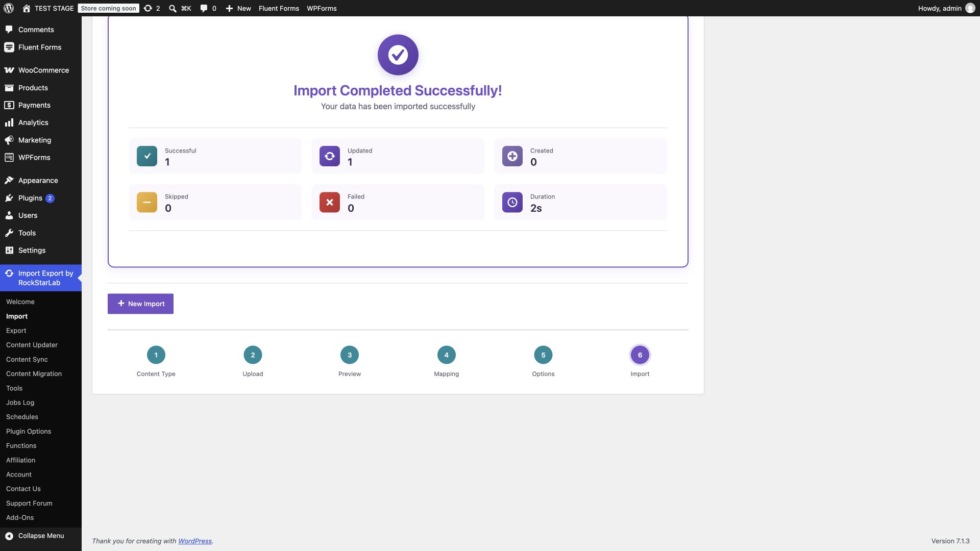Start a New Import
The height and width of the screenshot is (551, 980).
[x=140, y=304]
